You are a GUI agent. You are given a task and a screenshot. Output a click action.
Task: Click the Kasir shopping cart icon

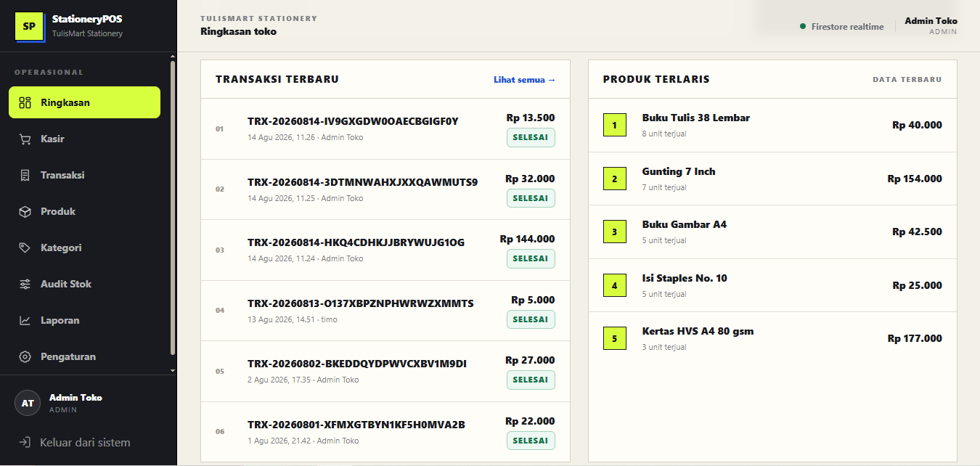point(25,139)
